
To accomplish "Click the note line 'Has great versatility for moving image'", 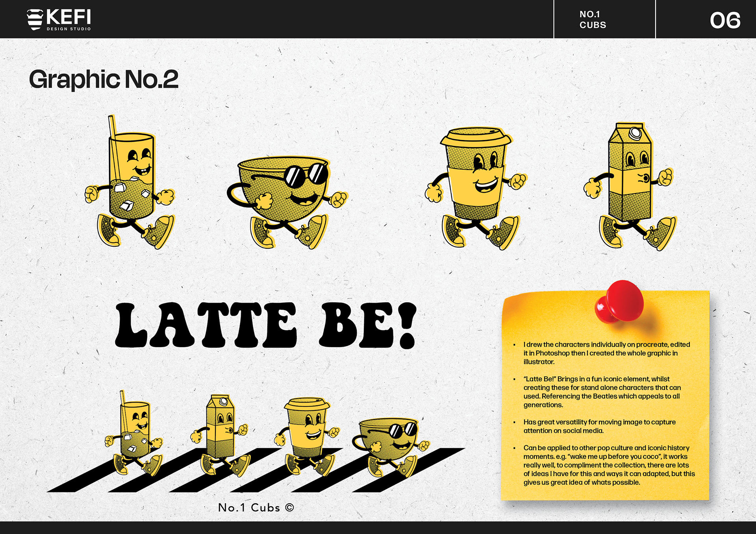I will tap(599, 426).
